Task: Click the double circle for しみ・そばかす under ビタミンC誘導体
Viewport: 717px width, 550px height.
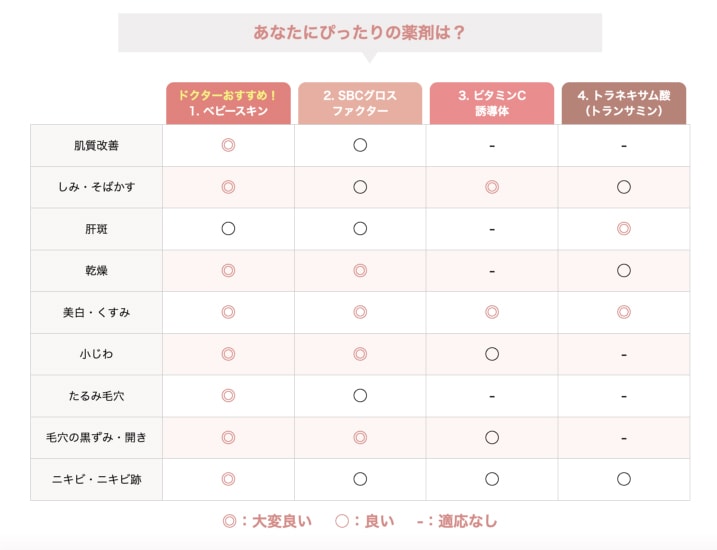Action: tap(492, 187)
